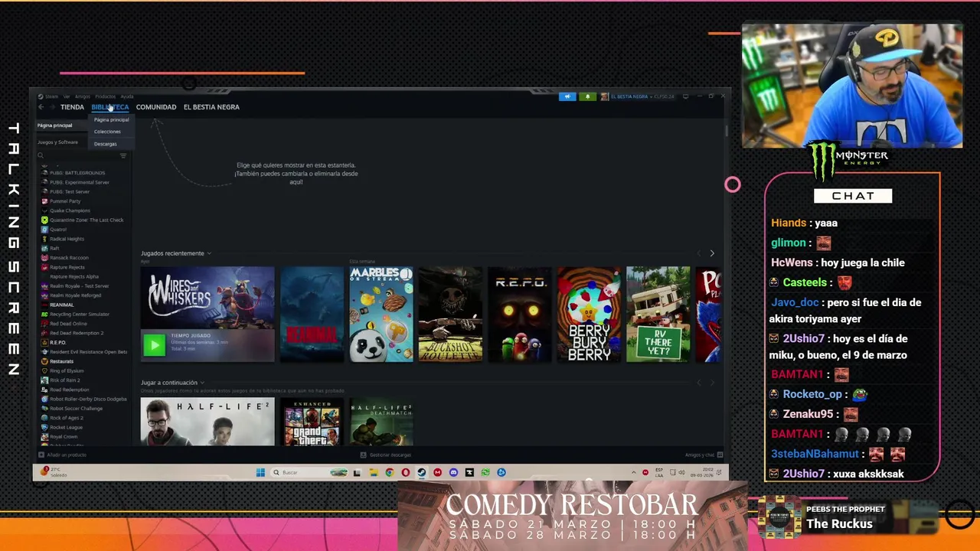Select REANIMAL in the library list
The image size is (980, 551).
pos(62,305)
